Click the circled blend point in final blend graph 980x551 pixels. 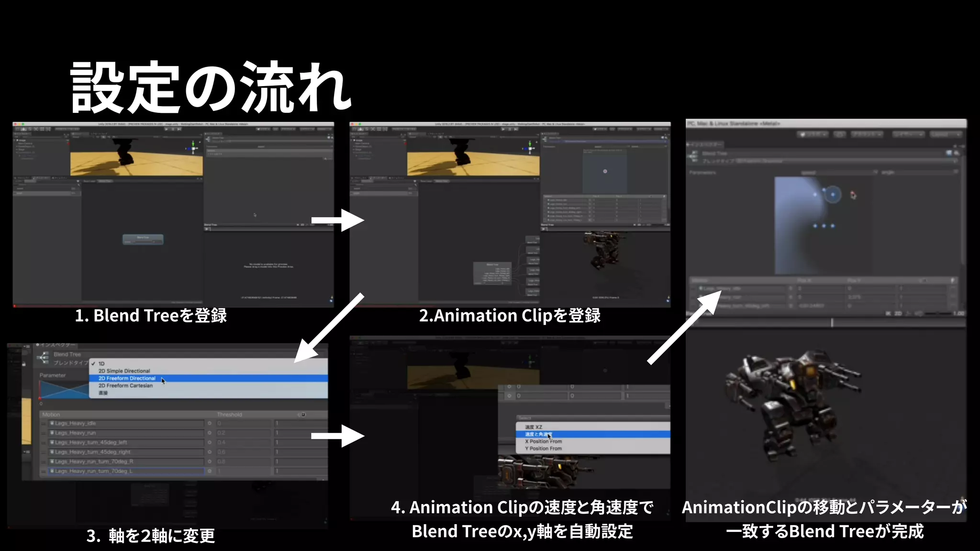[x=833, y=195]
